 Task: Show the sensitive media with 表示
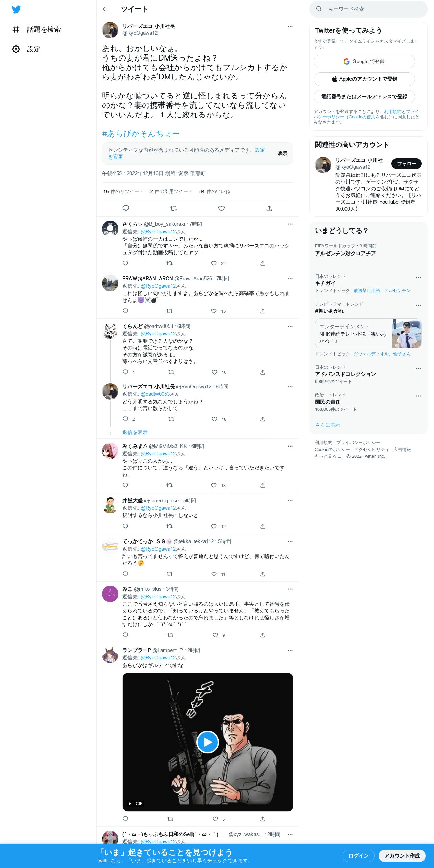point(283,153)
